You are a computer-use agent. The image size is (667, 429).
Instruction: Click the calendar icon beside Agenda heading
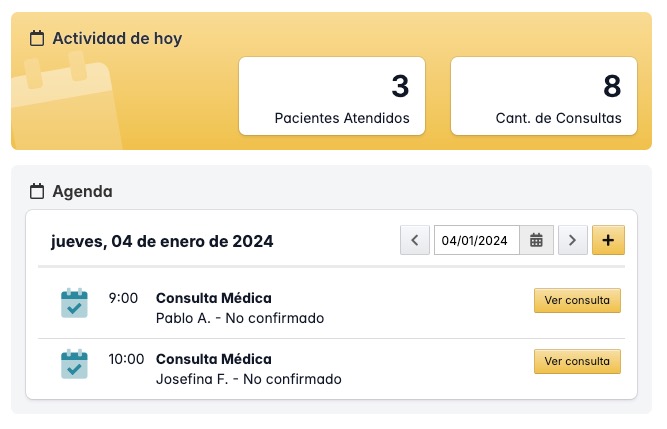click(x=37, y=191)
